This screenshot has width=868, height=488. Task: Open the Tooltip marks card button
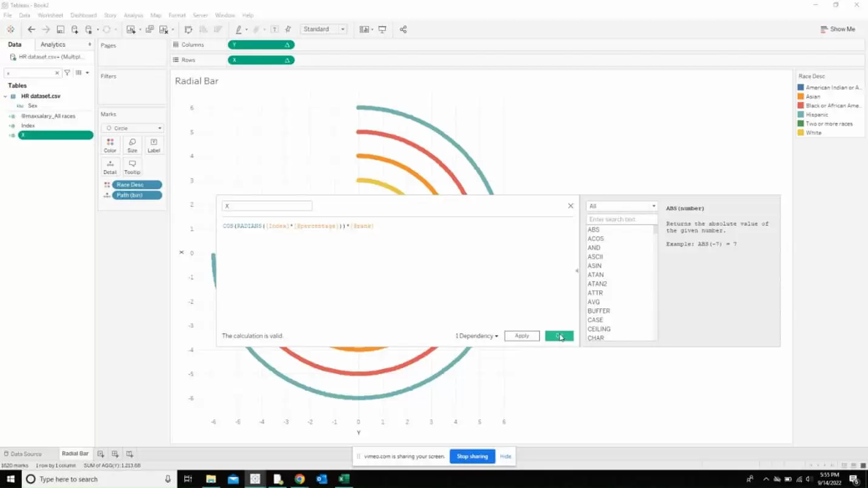[x=132, y=167]
